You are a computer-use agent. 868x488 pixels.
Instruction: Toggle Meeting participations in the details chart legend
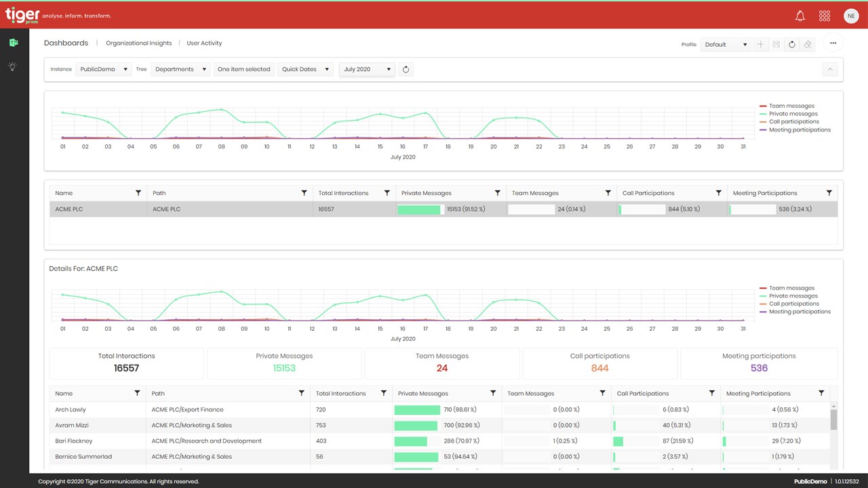tap(795, 312)
